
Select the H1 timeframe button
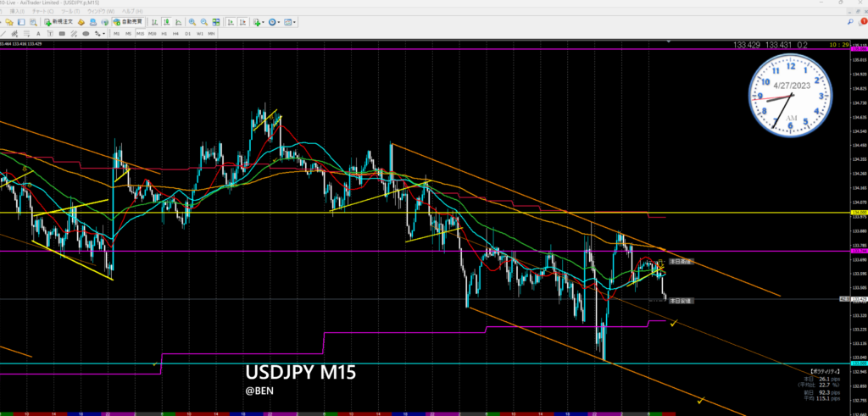pos(163,34)
